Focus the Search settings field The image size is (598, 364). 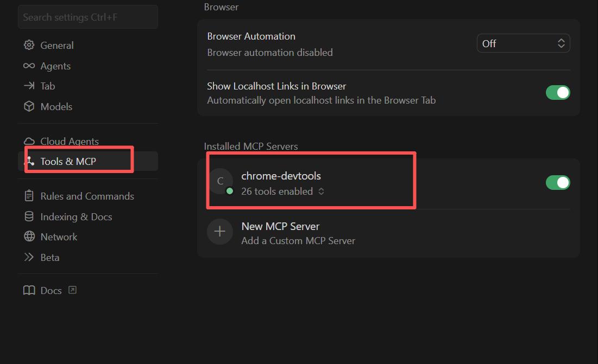pos(88,17)
